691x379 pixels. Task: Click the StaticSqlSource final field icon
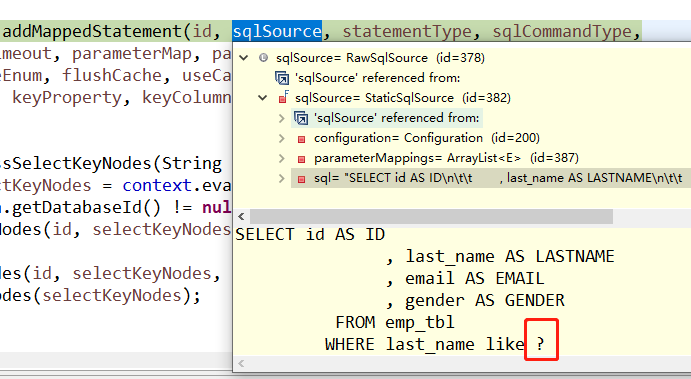(x=283, y=97)
